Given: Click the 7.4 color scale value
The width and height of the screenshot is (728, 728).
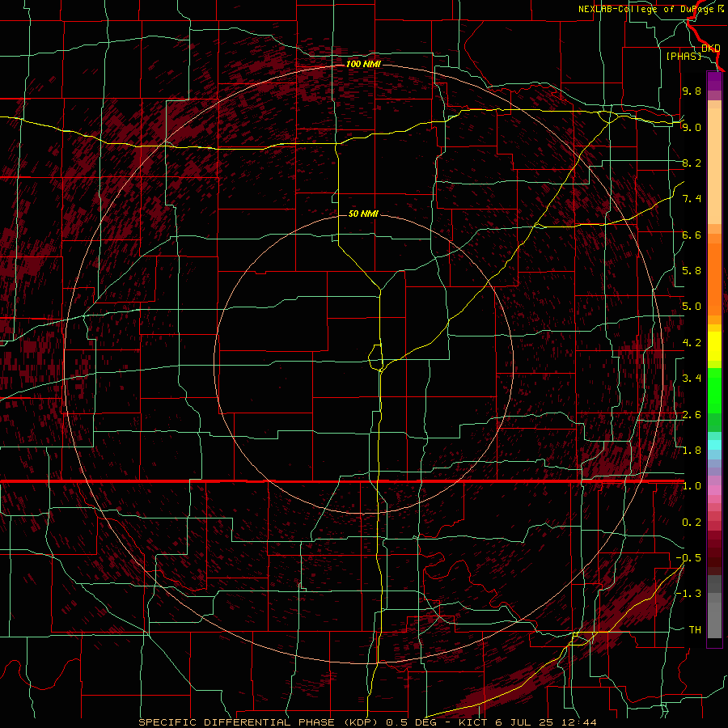Looking at the screenshot, I should point(692,199).
